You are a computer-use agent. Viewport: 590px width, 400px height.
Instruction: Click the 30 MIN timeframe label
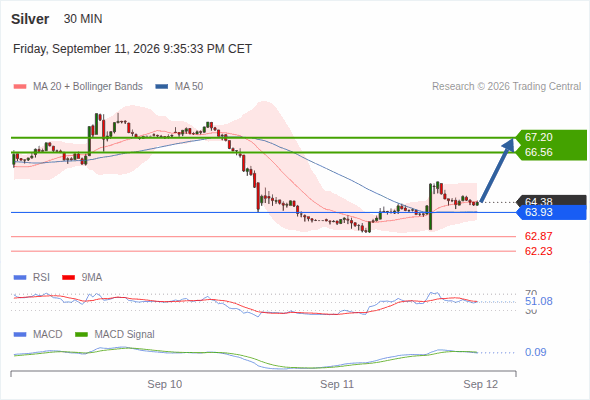pos(83,19)
